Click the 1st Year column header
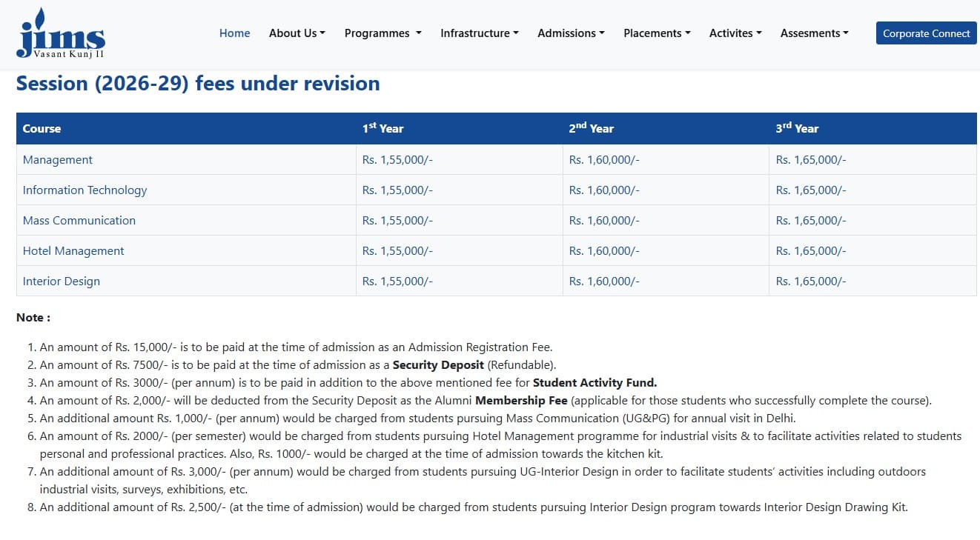Screen dimensions: 980x540 click(x=383, y=128)
